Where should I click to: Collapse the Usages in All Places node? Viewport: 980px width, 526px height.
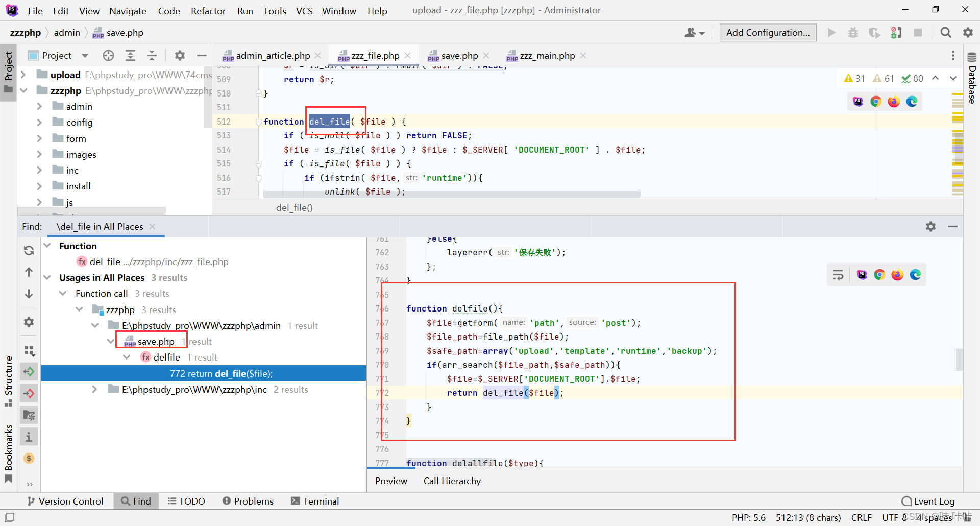click(x=47, y=278)
